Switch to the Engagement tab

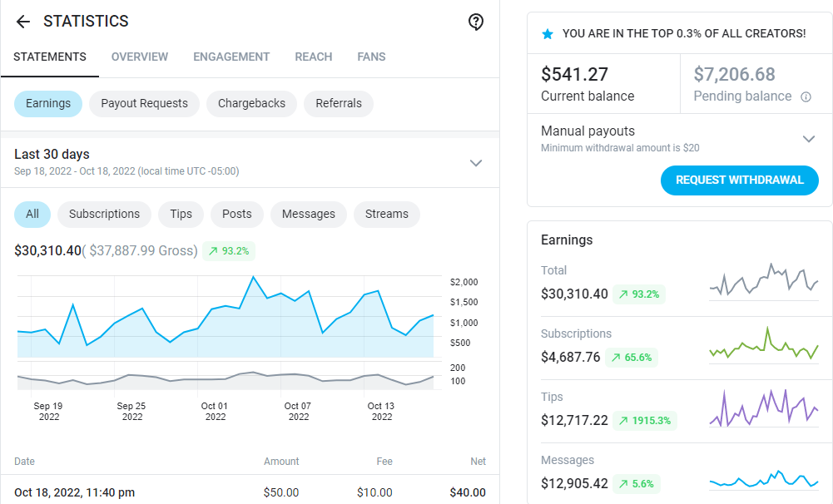(231, 57)
